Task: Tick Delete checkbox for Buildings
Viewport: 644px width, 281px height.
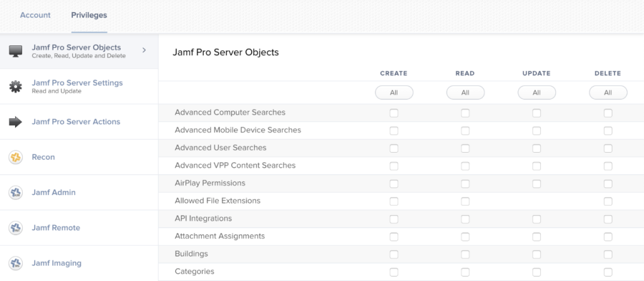Action: tap(608, 255)
